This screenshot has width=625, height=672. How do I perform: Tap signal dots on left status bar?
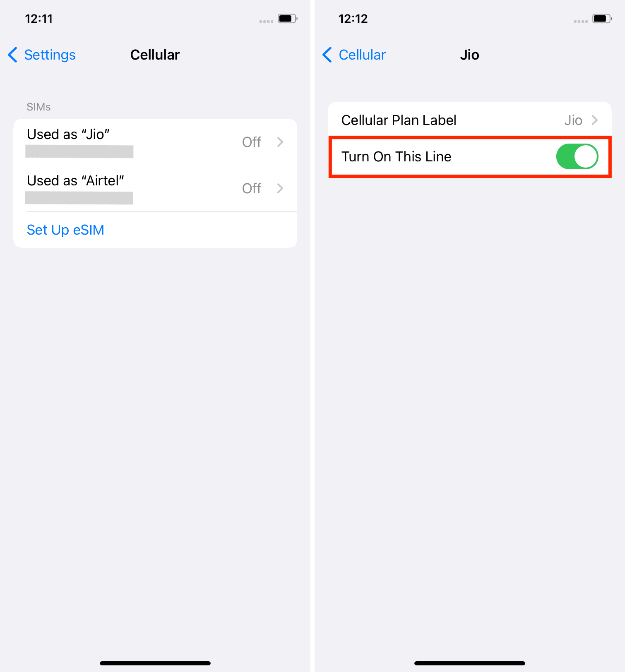(x=266, y=21)
